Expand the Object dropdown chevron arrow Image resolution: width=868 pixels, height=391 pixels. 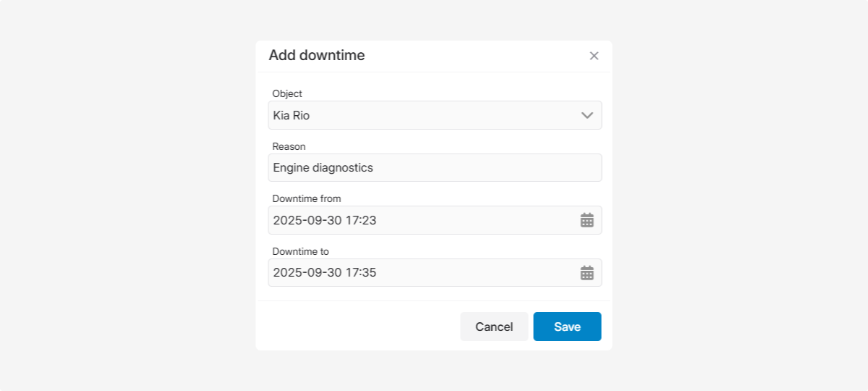click(587, 115)
